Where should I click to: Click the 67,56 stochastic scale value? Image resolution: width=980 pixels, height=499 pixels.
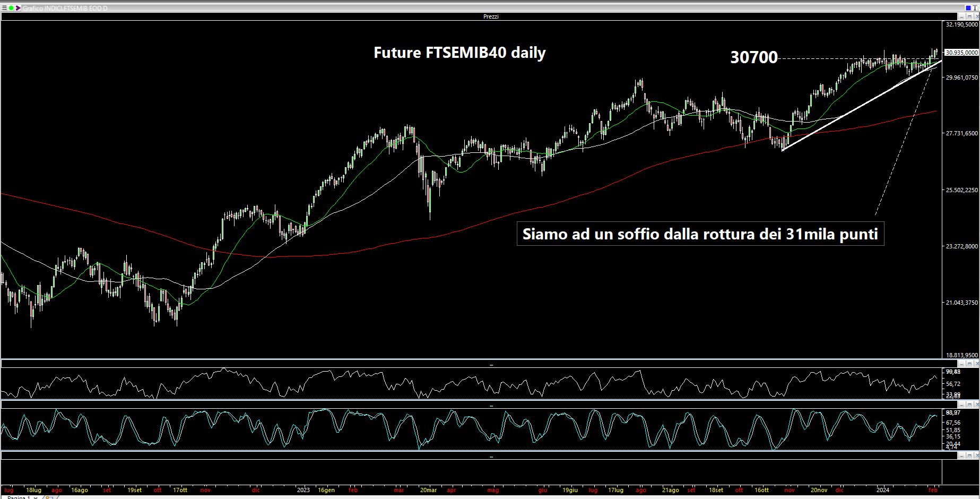coord(953,423)
